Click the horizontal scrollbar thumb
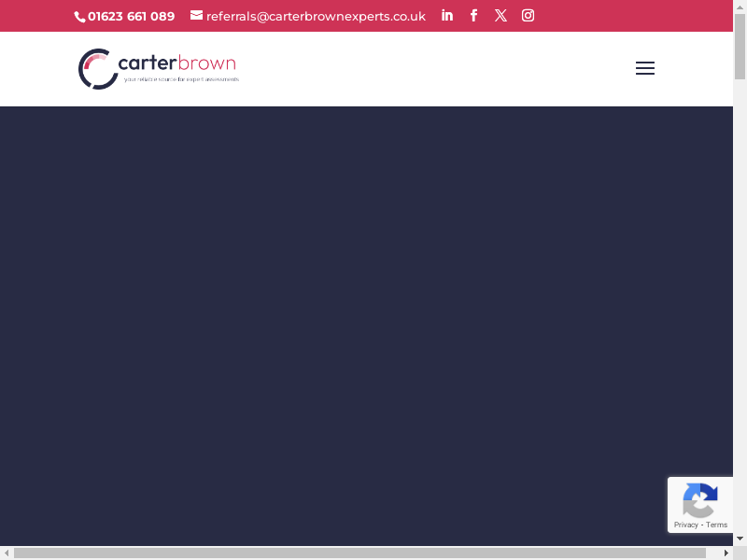The width and height of the screenshot is (747, 560). 359,553
